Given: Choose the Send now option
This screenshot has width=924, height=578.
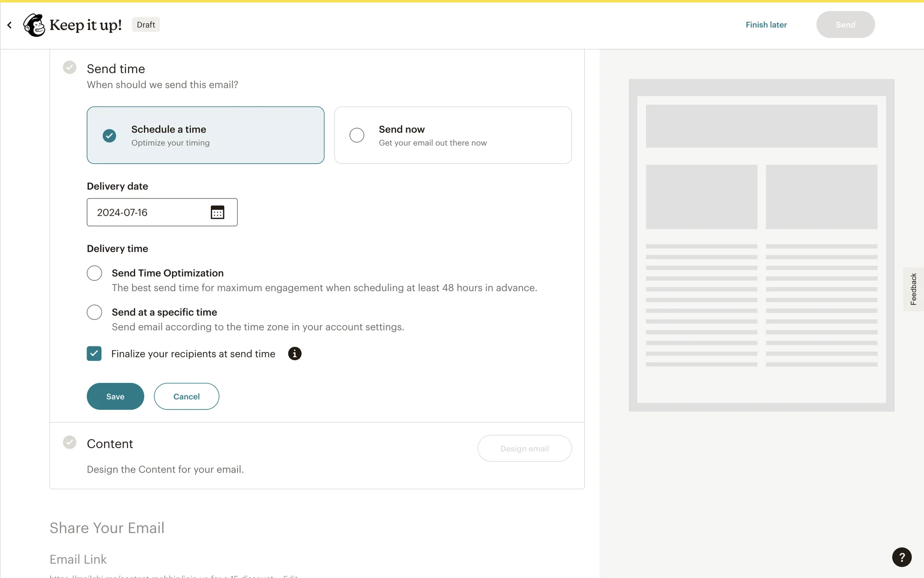Looking at the screenshot, I should click(x=357, y=135).
